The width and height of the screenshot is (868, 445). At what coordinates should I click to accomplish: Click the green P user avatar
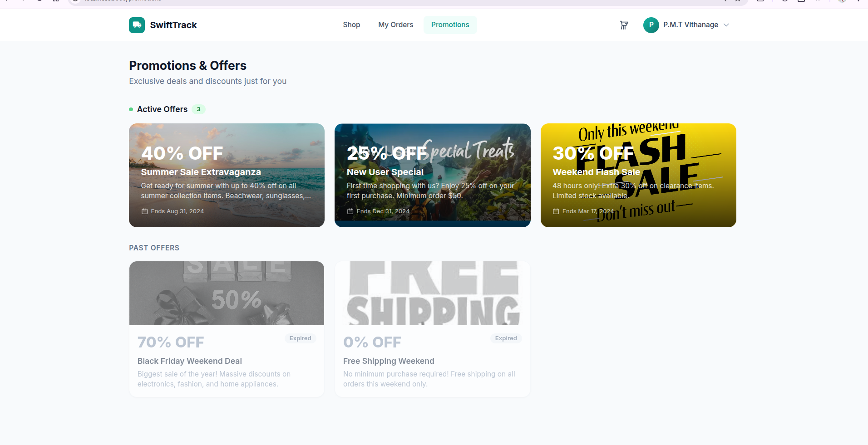651,25
